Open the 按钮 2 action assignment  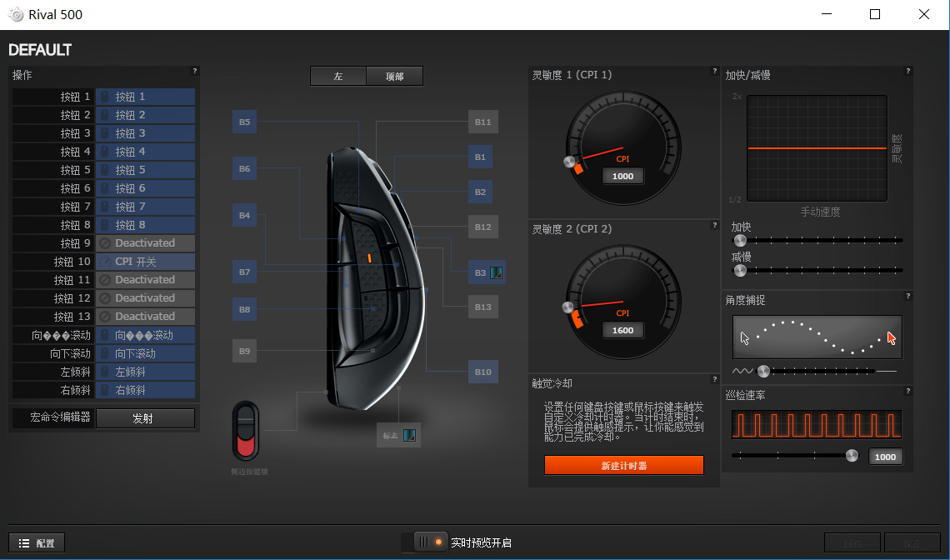point(145,114)
